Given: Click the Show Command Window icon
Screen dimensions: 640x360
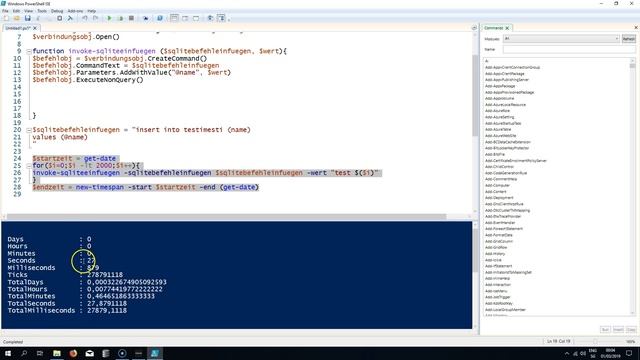Looking at the screenshot, I should (210, 18).
